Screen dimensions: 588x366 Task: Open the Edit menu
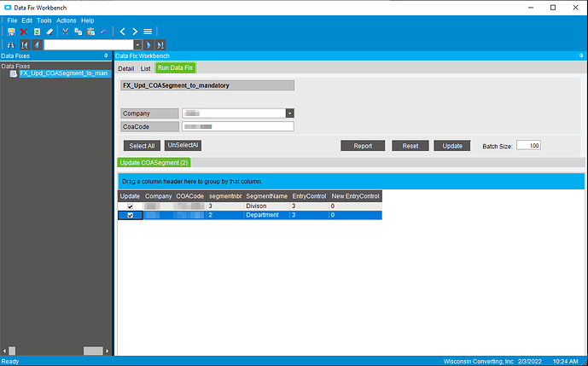point(27,20)
